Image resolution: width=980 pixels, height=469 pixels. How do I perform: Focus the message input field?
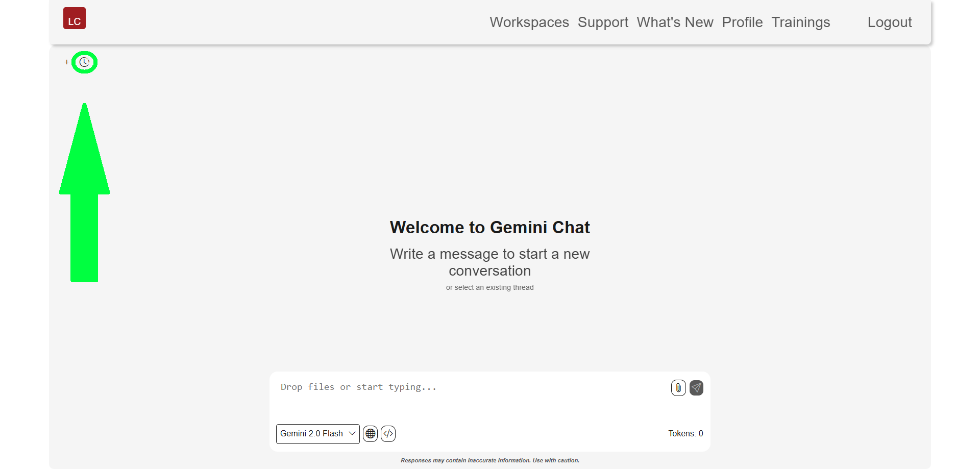472,396
